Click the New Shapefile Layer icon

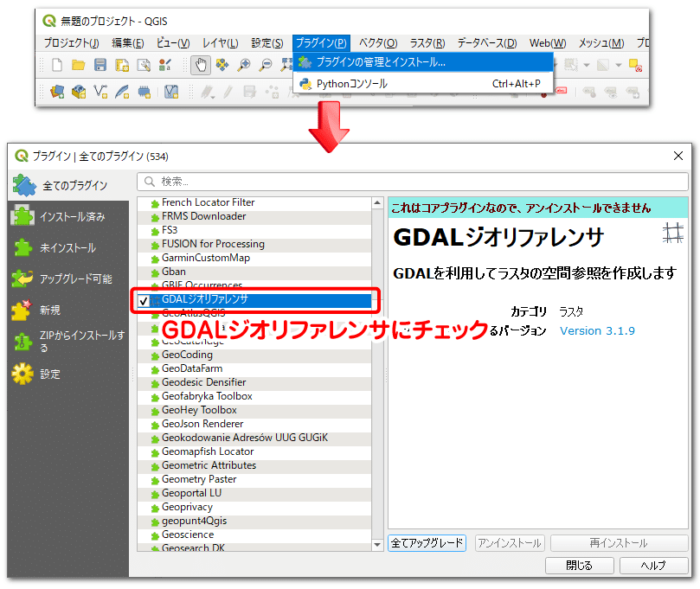coord(100,92)
